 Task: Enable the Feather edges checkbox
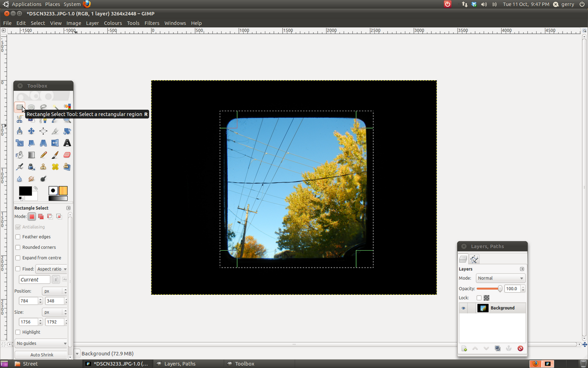click(x=18, y=237)
